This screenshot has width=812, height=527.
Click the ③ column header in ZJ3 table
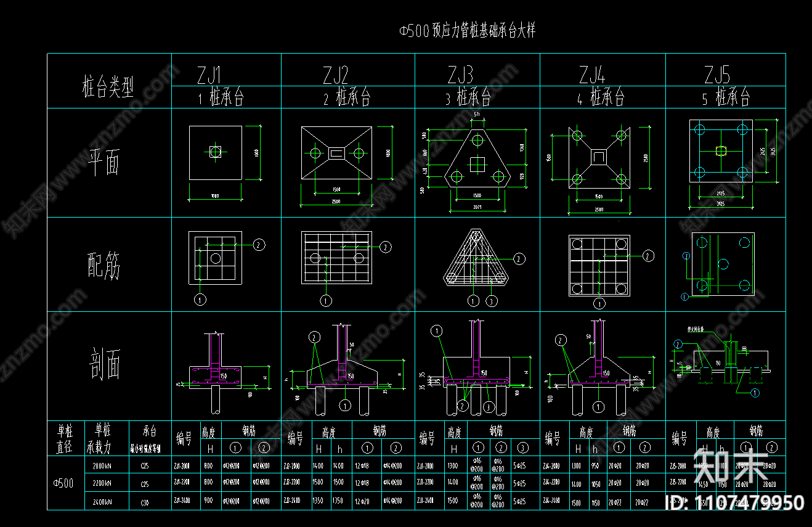point(522,447)
